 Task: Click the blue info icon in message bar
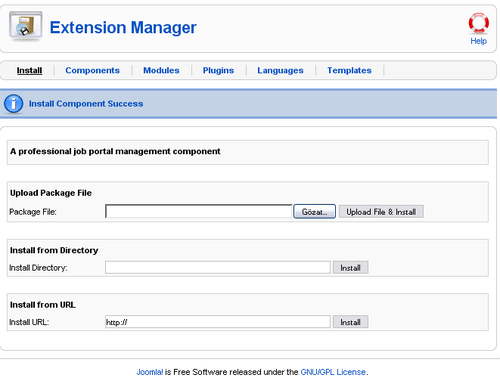pyautogui.click(x=13, y=104)
